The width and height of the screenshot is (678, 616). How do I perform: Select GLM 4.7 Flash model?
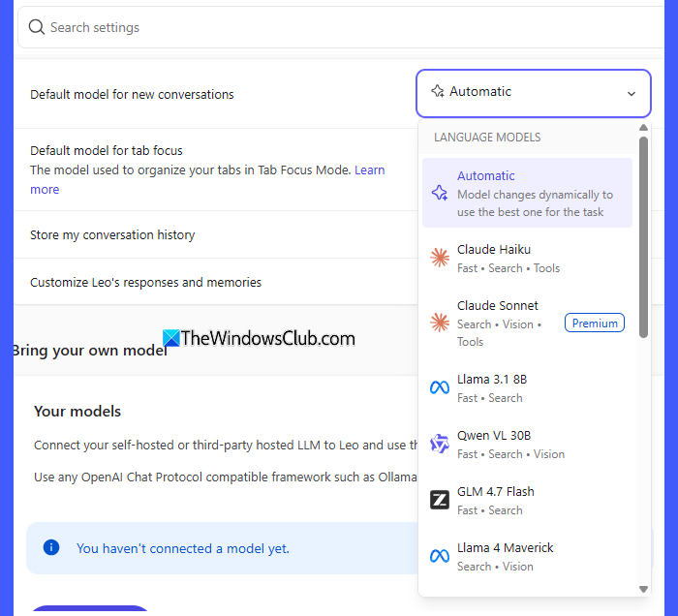click(x=527, y=500)
